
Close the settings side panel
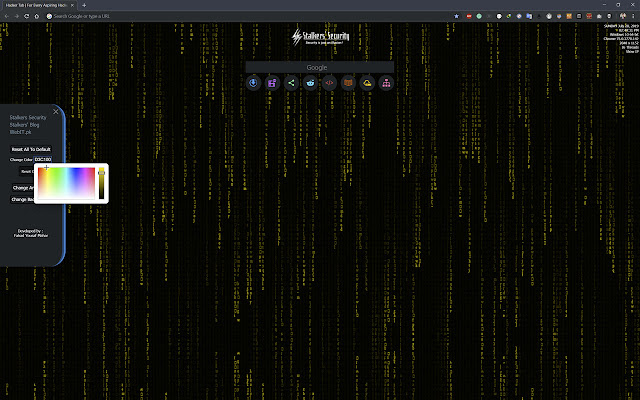pos(56,111)
